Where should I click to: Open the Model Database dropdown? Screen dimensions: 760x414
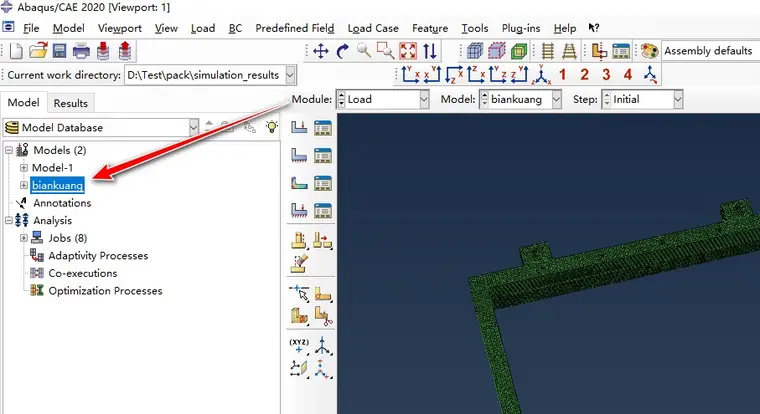(101, 127)
